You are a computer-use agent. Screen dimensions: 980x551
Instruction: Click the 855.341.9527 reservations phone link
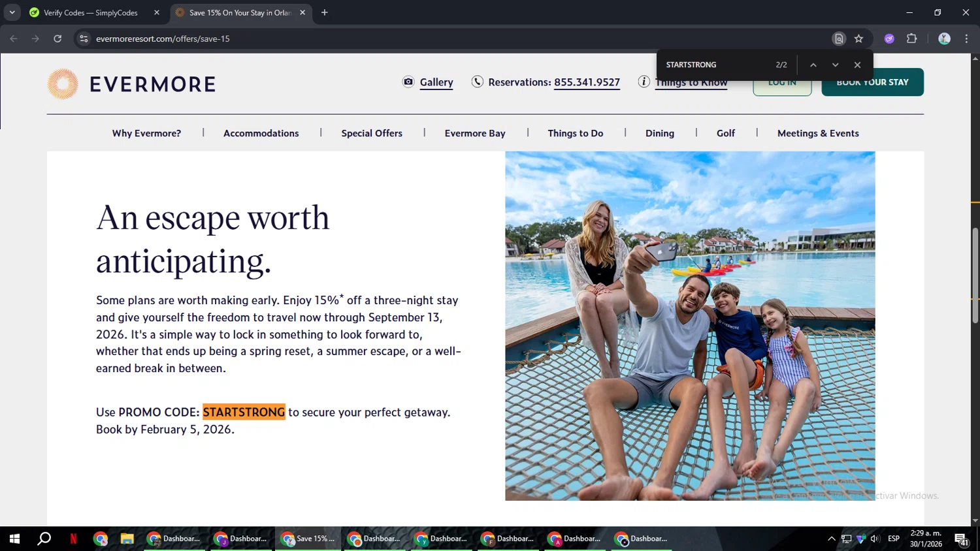click(587, 82)
